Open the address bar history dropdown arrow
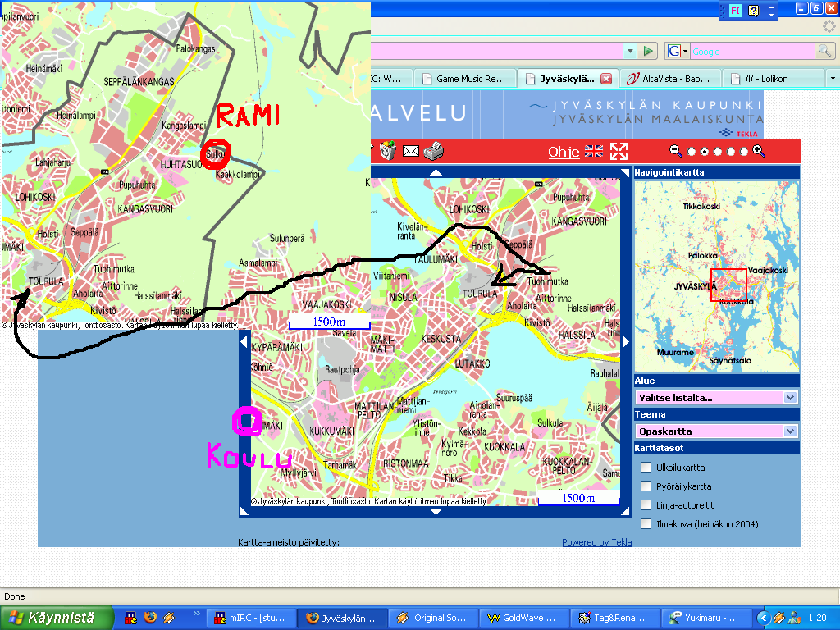The image size is (840, 630). [630, 51]
